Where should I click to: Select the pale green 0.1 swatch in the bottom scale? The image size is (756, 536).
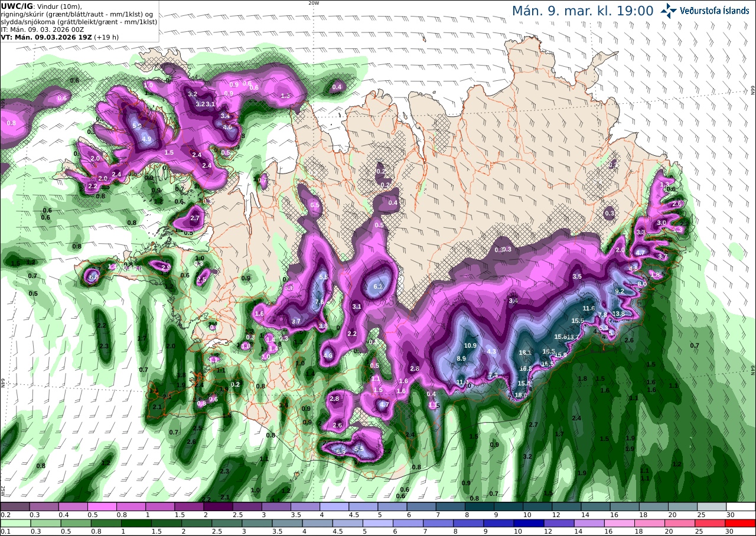(15, 523)
